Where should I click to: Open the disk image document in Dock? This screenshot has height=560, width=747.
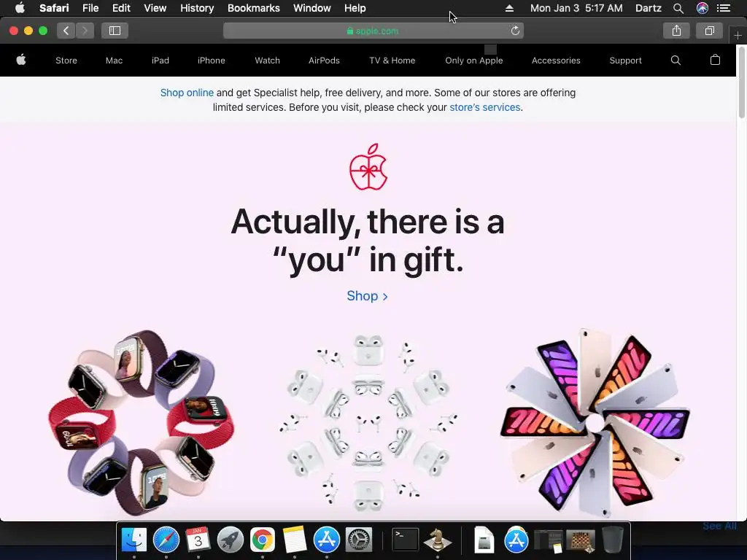[x=484, y=540]
